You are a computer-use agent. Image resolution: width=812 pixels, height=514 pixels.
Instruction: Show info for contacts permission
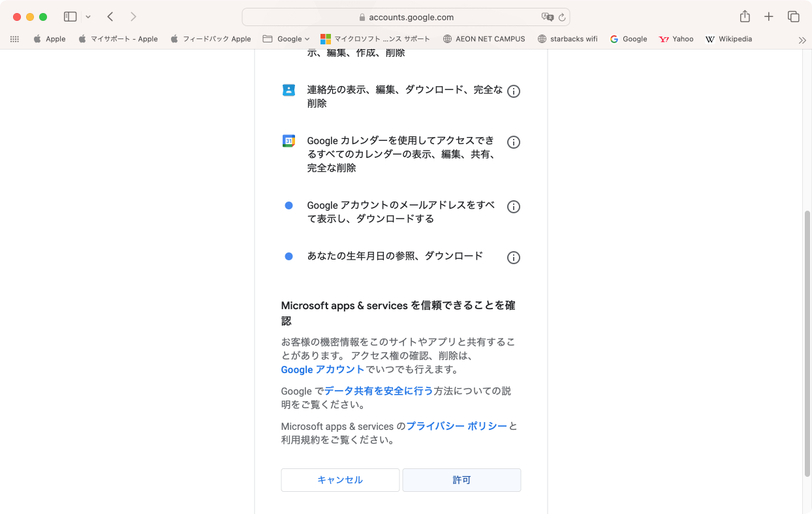coord(514,91)
